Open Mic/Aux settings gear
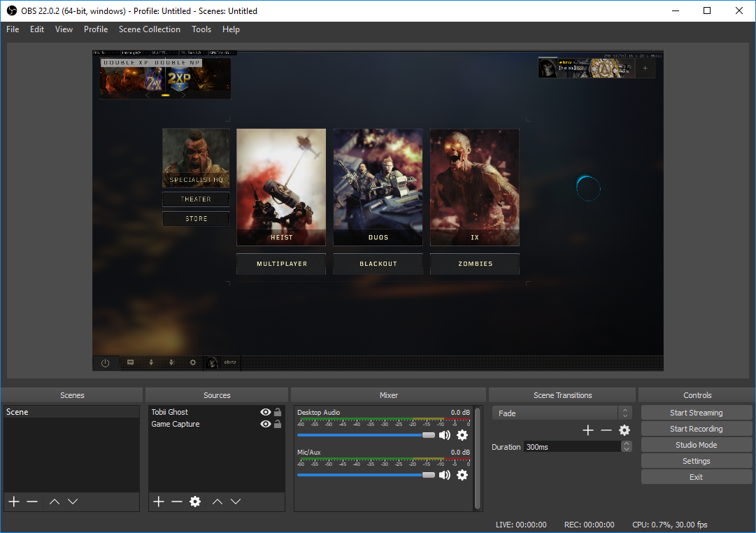Viewport: 756px width, 533px height. tap(462, 475)
